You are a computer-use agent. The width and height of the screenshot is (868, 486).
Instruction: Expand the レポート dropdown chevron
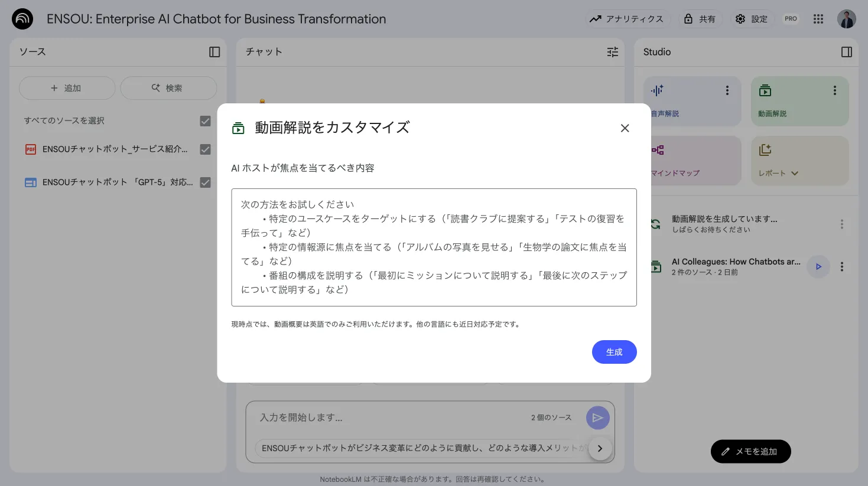[x=795, y=174]
